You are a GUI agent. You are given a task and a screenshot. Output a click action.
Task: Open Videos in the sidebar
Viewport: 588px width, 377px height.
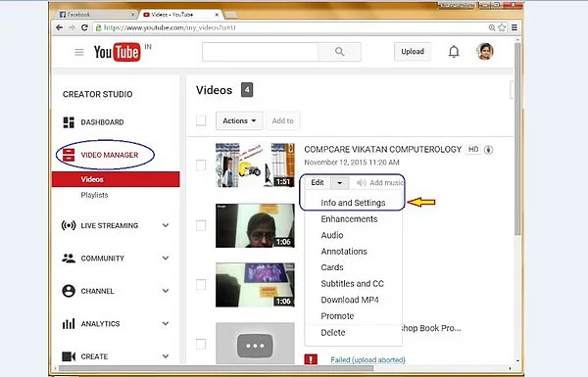tap(116, 179)
